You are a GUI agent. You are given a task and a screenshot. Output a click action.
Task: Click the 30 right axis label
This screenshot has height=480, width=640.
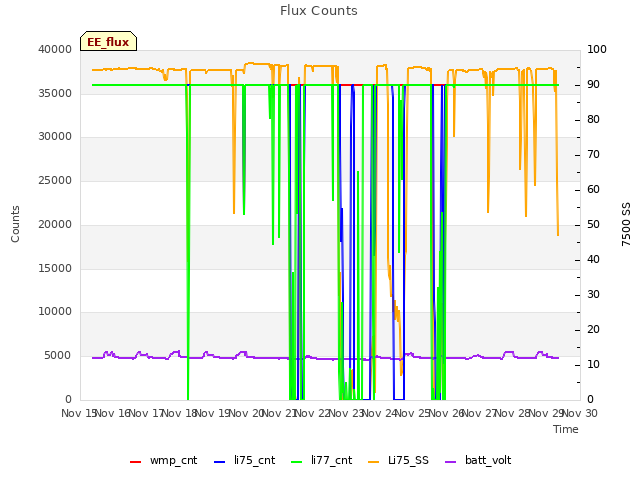pyautogui.click(x=593, y=295)
